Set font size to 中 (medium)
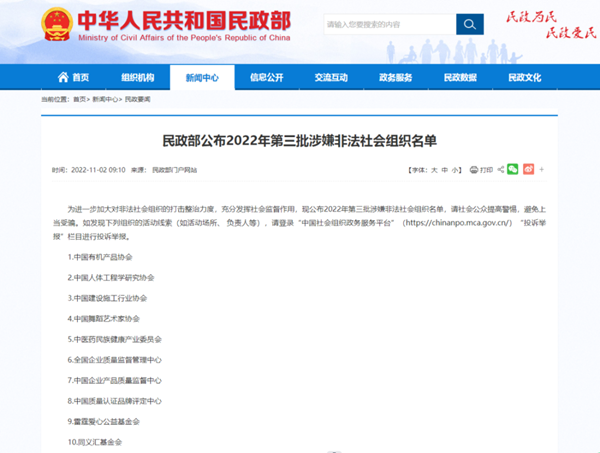 click(444, 171)
